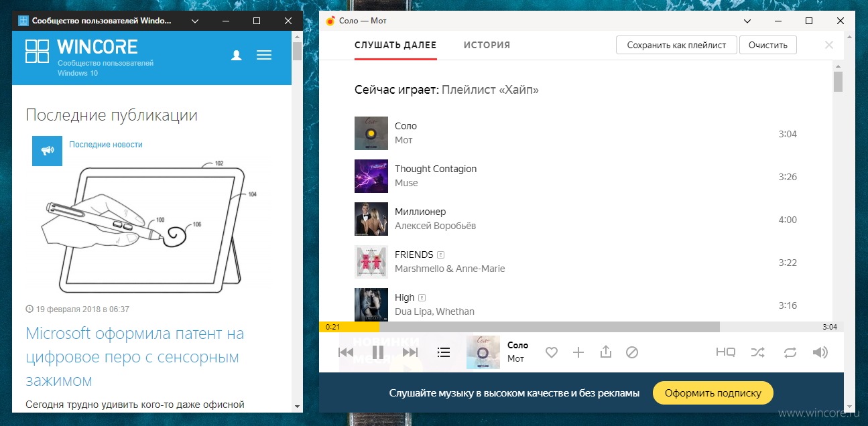This screenshot has height=426, width=868.
Task: Click the artist Marshmello & Anne-Marie
Action: pos(450,269)
